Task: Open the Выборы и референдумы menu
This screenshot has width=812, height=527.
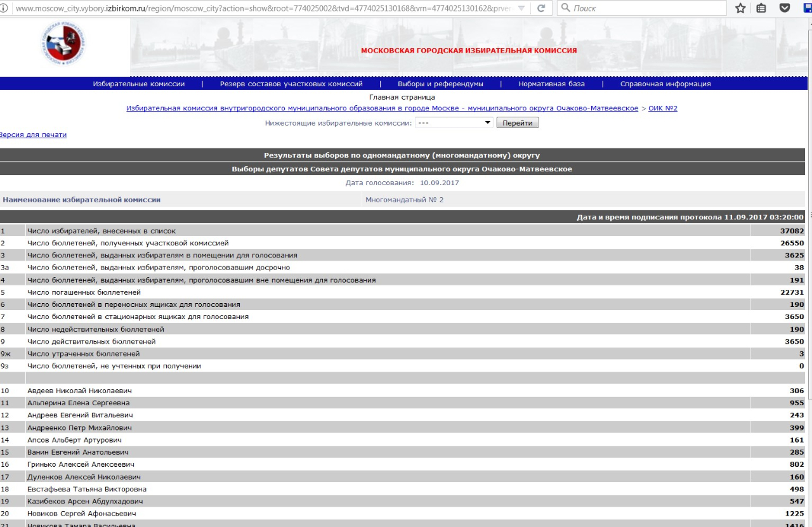Action: tap(440, 84)
